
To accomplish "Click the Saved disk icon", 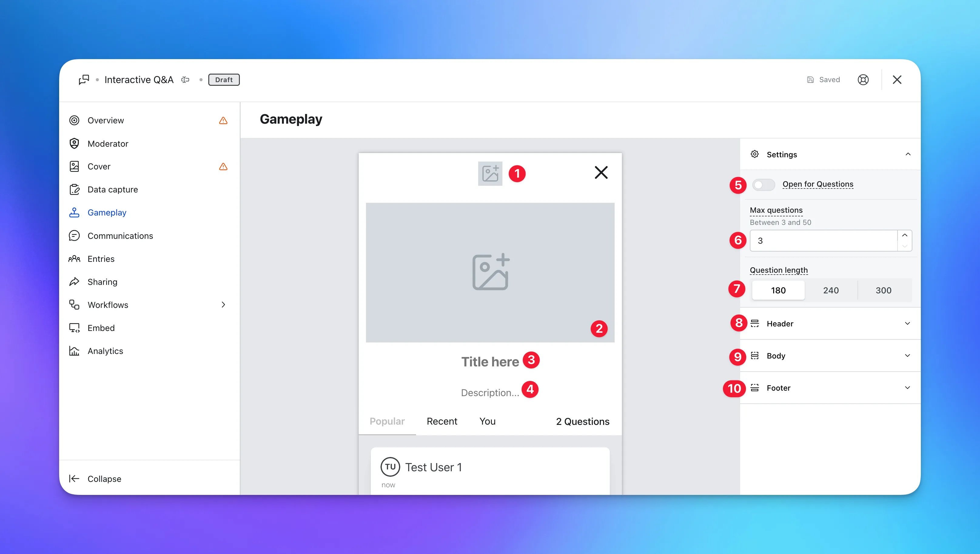I will tap(810, 80).
